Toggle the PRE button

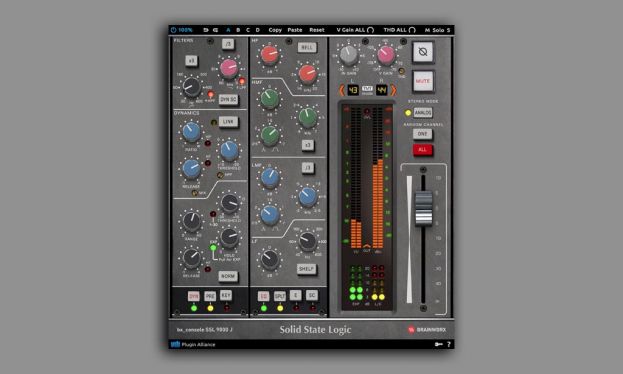(x=210, y=296)
